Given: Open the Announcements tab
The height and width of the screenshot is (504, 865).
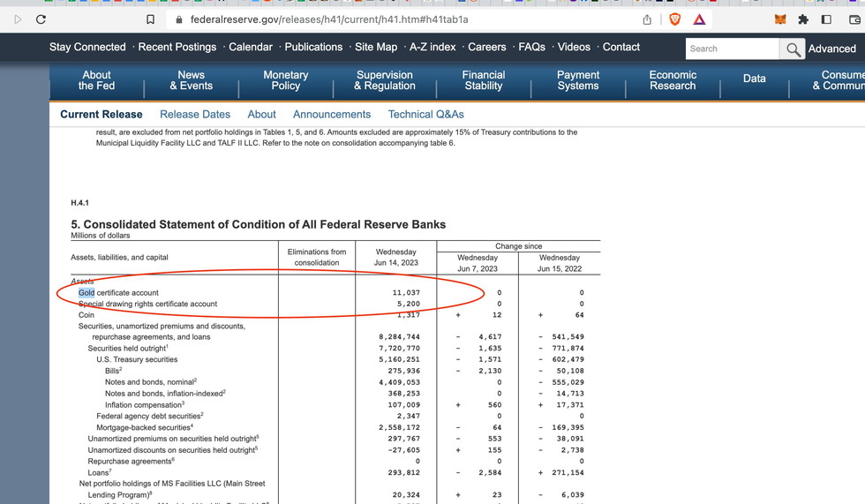Looking at the screenshot, I should [x=332, y=114].
